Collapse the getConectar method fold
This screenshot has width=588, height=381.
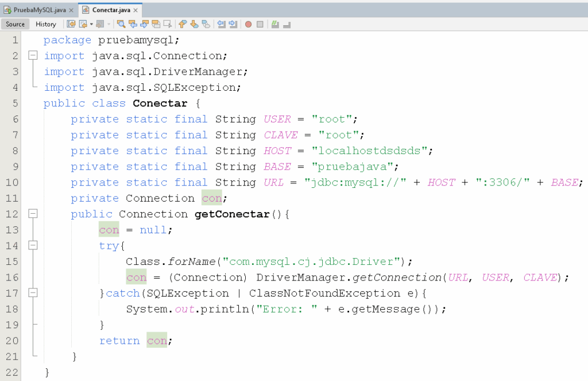coord(33,214)
